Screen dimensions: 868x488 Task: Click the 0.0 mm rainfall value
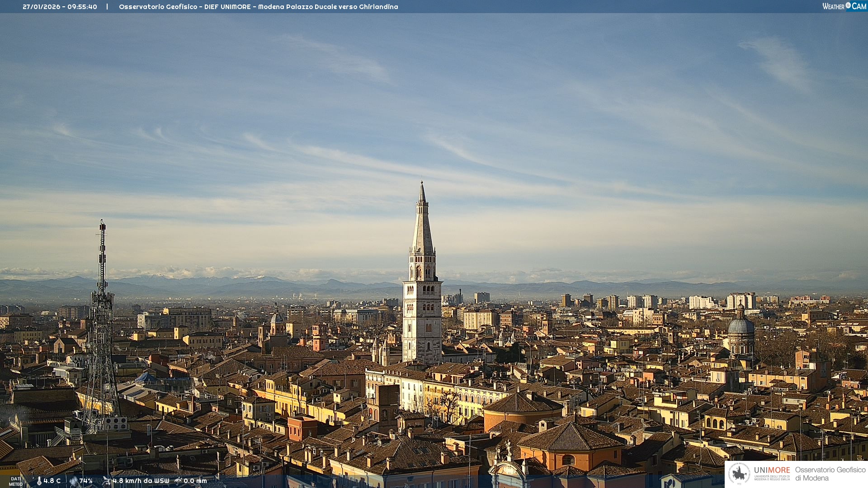tap(195, 481)
